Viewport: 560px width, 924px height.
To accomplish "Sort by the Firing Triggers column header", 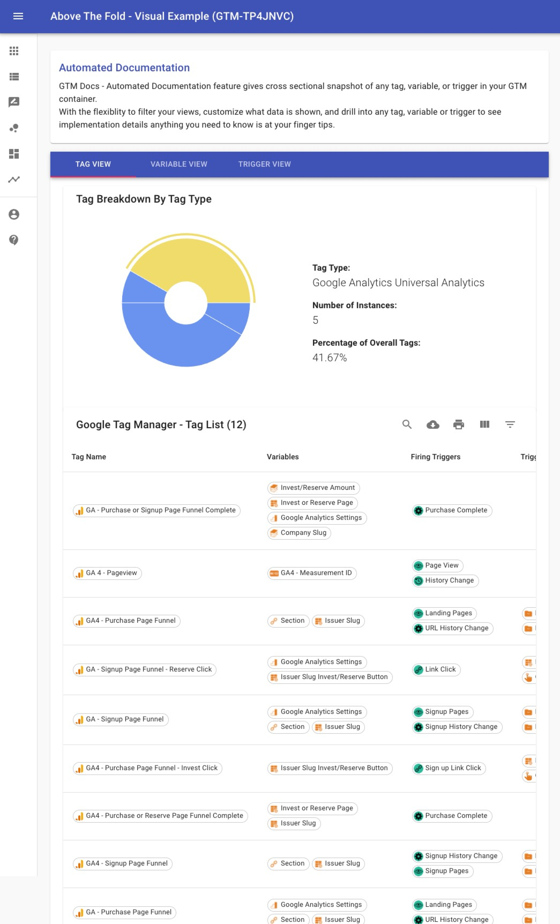I will (x=436, y=457).
